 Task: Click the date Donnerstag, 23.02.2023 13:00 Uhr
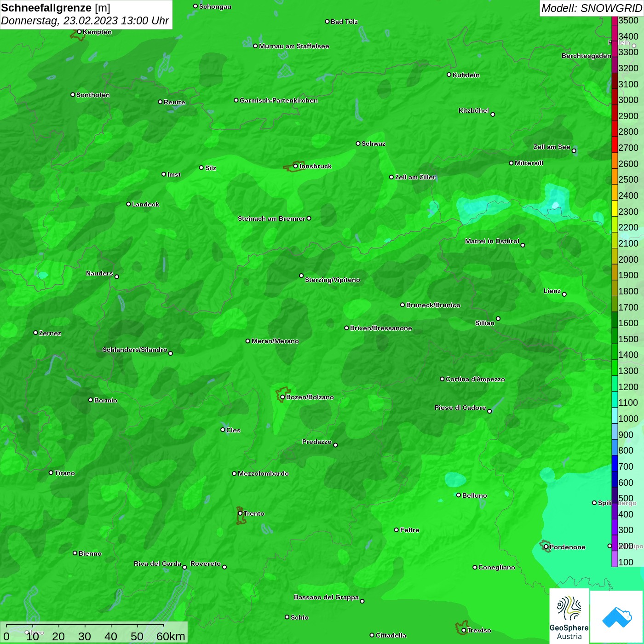click(x=85, y=21)
